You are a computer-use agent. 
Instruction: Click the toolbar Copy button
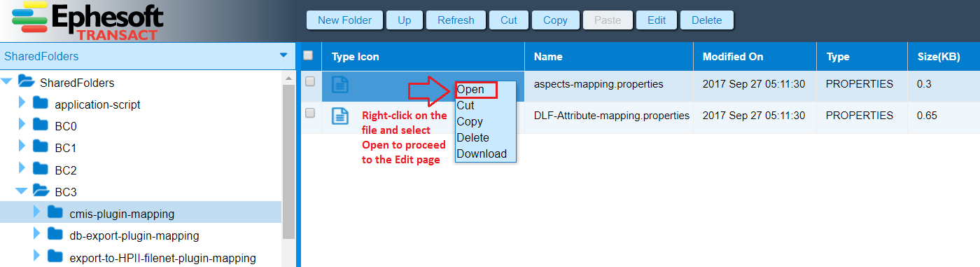tap(555, 20)
